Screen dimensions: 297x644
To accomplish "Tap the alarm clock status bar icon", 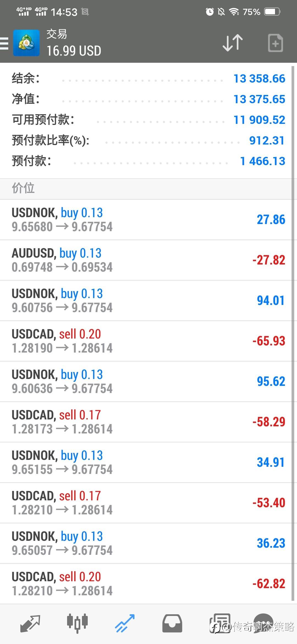I will click(210, 12).
